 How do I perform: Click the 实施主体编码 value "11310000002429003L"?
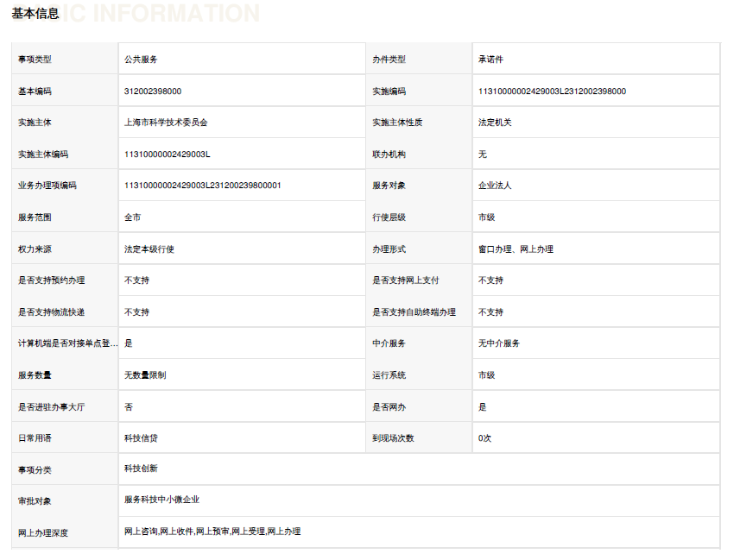tap(167, 154)
